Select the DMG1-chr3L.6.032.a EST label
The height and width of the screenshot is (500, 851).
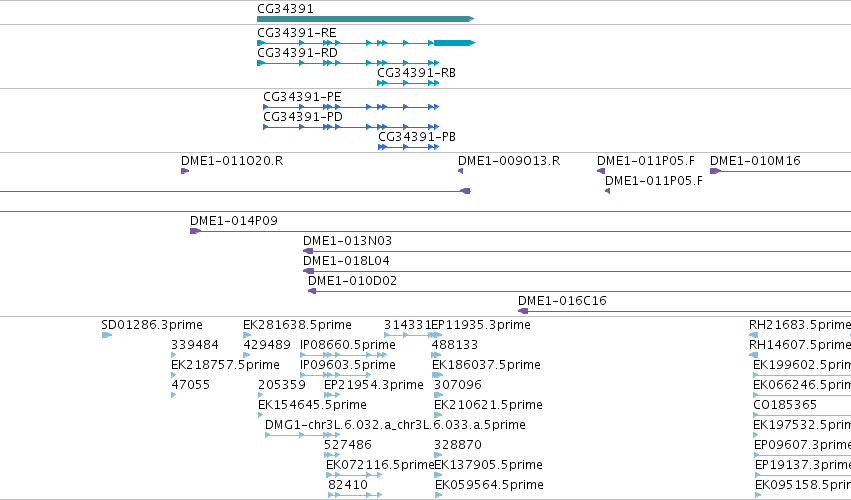pyautogui.click(x=395, y=426)
